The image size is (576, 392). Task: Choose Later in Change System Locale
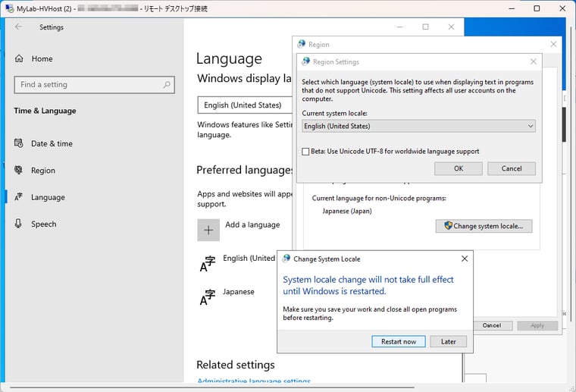(x=448, y=341)
